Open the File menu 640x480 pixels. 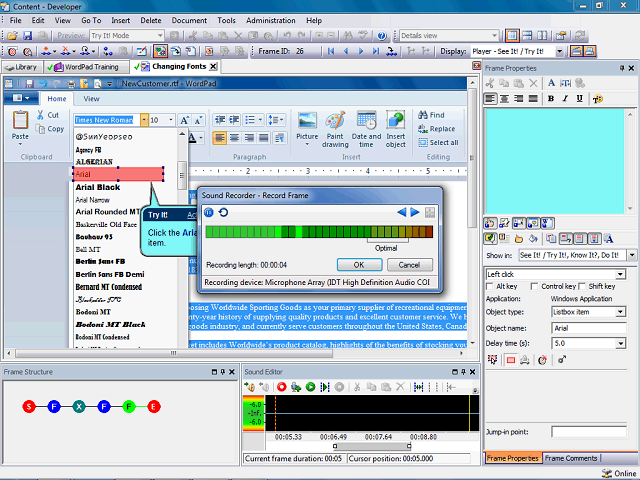16,20
